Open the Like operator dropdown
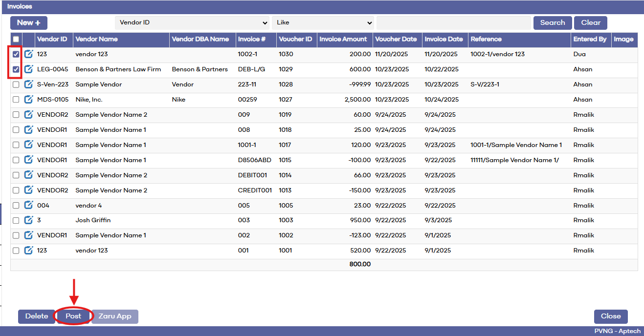Screen dimensions: 644x336 [x=323, y=22]
